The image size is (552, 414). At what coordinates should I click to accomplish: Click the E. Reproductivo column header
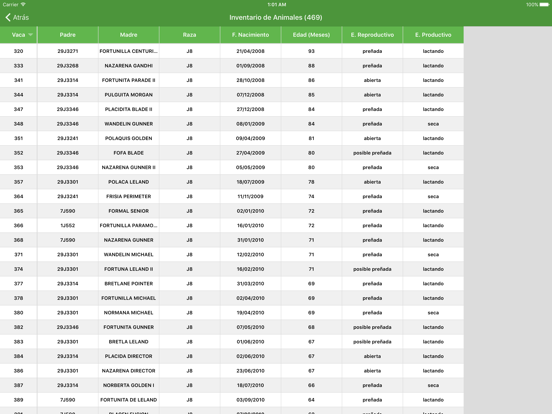pyautogui.click(x=372, y=34)
